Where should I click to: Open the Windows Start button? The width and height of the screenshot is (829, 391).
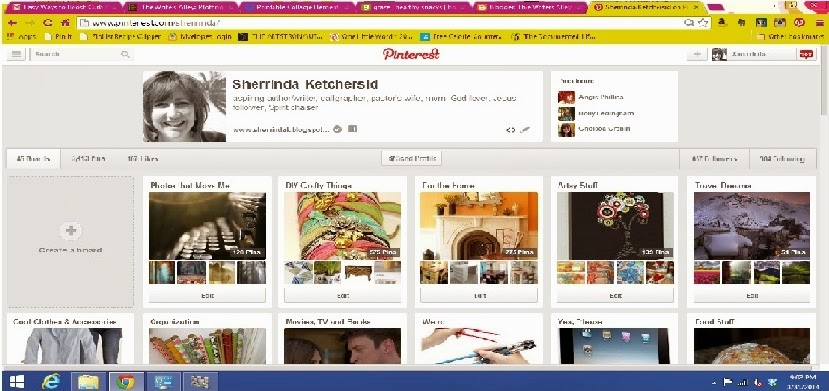[16, 381]
